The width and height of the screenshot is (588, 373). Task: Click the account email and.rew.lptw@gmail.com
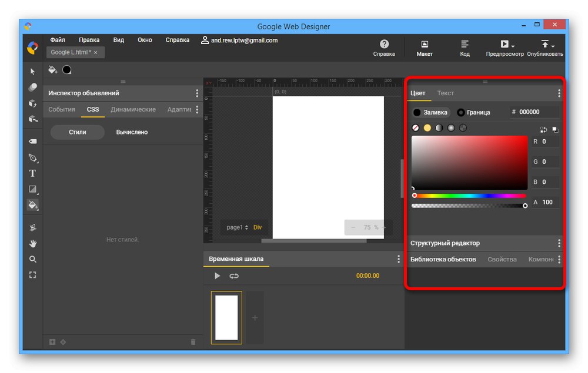240,40
